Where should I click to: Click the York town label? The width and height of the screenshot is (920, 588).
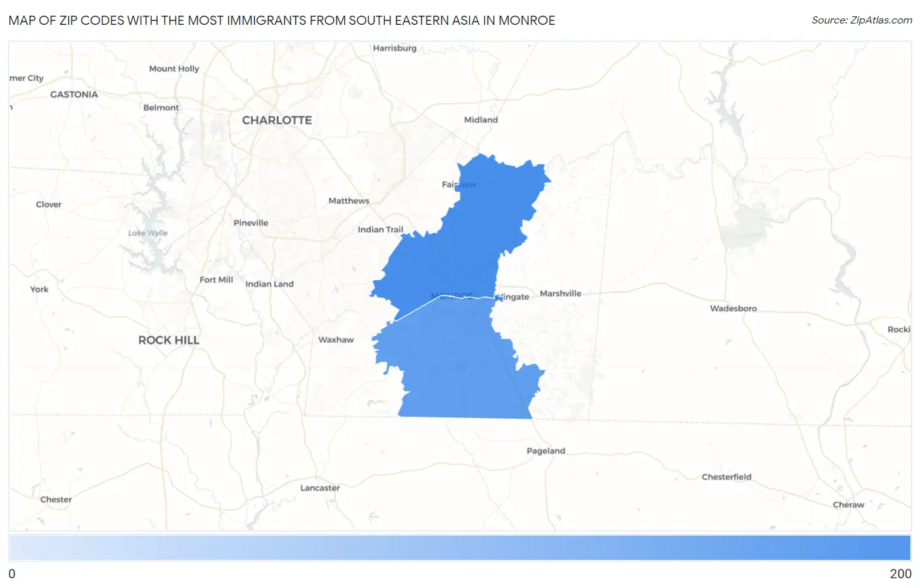coord(39,289)
